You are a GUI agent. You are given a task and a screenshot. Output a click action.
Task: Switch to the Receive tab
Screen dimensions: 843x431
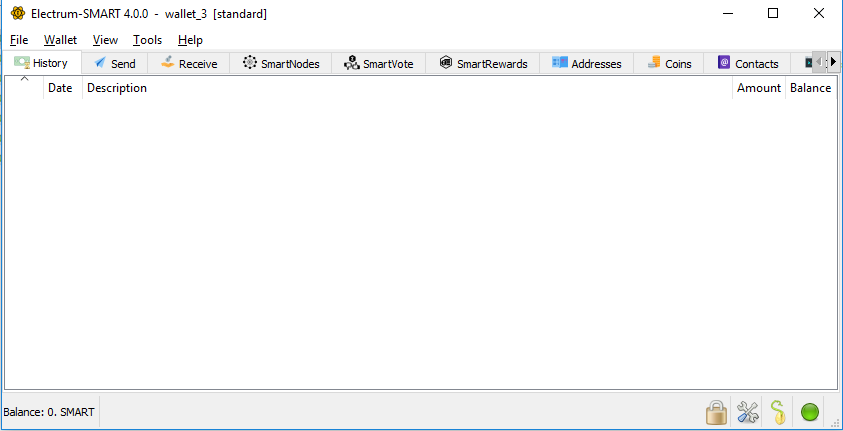tap(189, 63)
